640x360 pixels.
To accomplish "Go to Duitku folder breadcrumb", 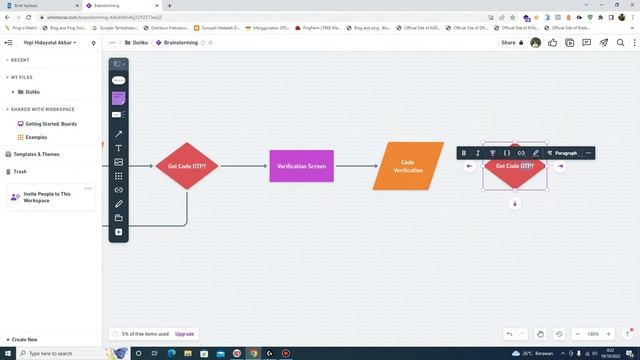I will coord(136,42).
